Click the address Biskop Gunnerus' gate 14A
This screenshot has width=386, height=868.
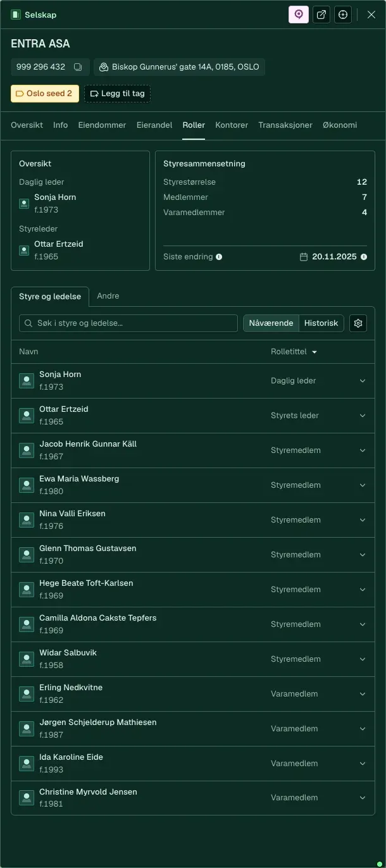click(179, 67)
